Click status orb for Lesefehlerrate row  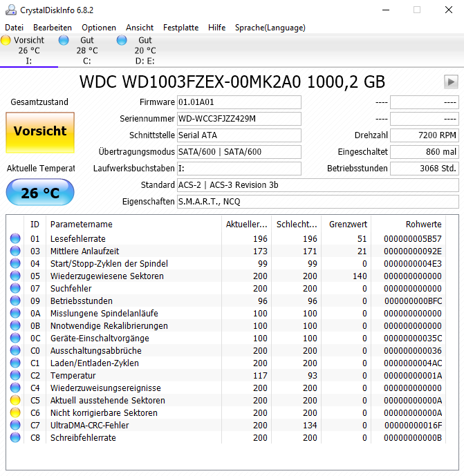coord(15,238)
